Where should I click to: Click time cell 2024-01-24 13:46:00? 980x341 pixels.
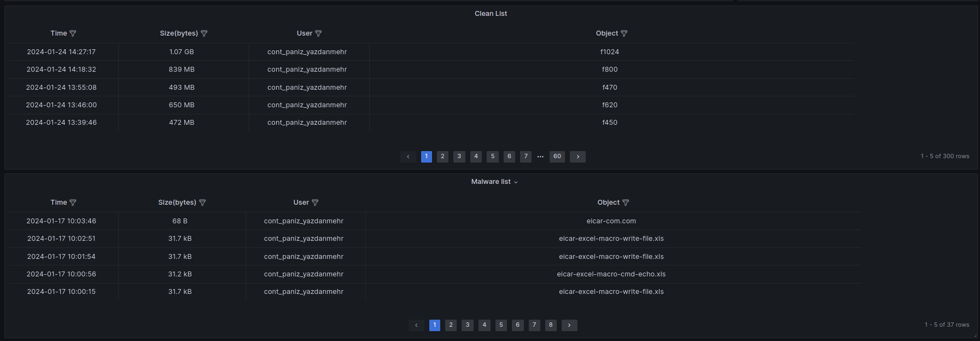point(61,105)
